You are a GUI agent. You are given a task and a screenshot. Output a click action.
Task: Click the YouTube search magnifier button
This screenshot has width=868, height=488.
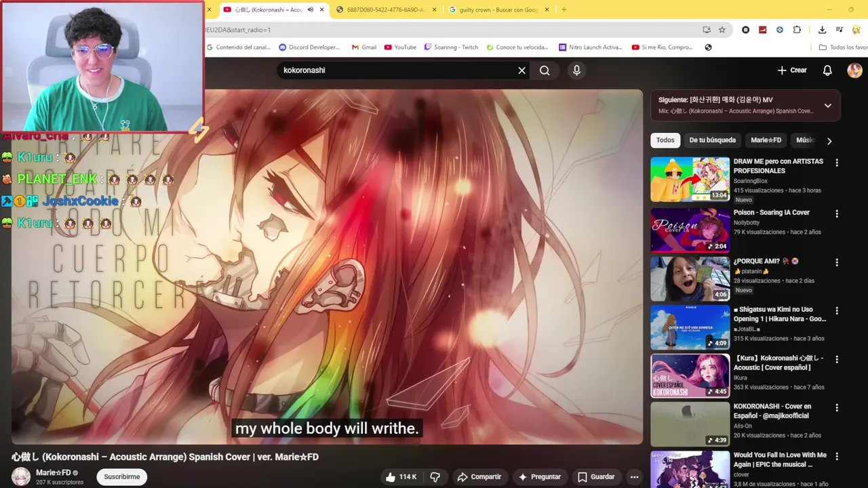coord(545,70)
